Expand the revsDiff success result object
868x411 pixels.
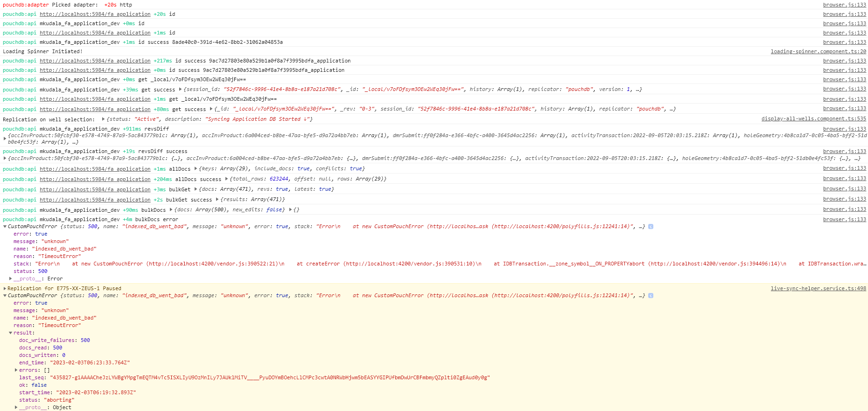(5, 158)
